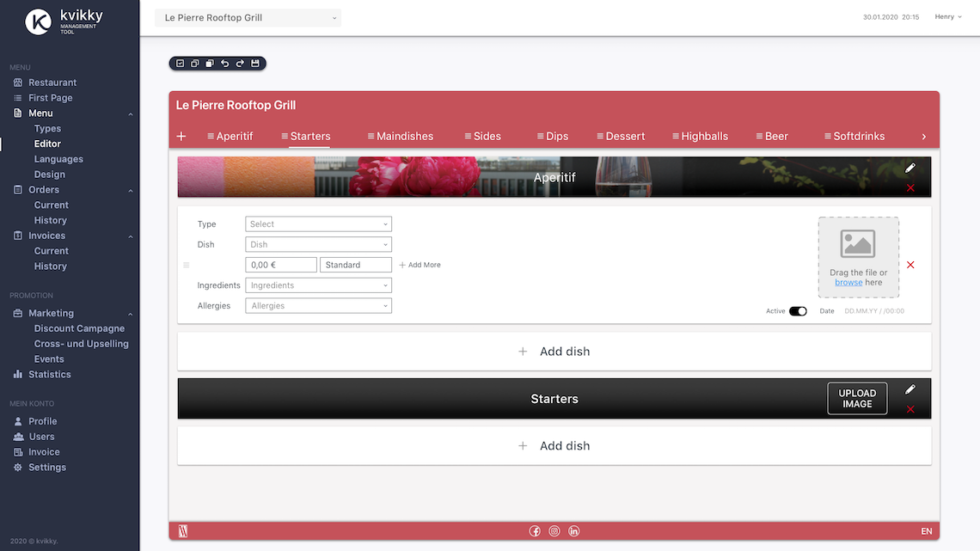
Task: Open Discount Campagne under Marketing
Action: (x=79, y=328)
